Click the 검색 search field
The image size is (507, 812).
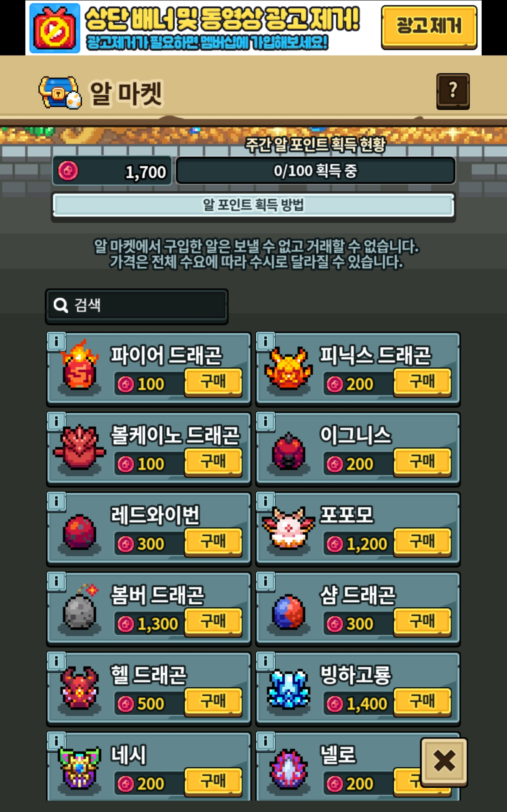click(137, 306)
